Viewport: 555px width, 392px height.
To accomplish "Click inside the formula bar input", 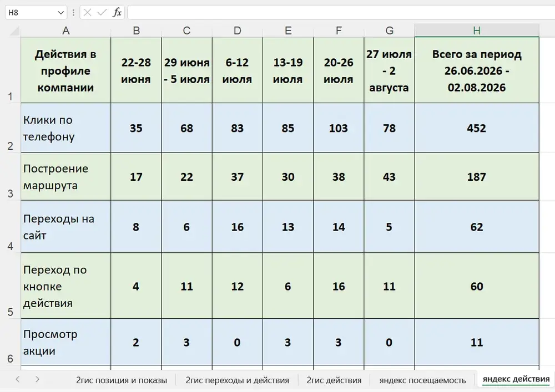I will pos(341,13).
